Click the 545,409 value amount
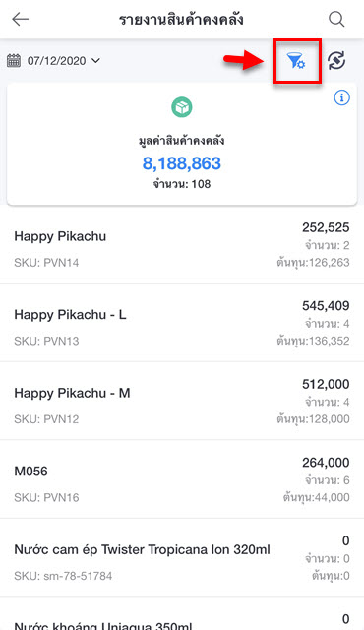This screenshot has height=630, width=364. pyautogui.click(x=326, y=306)
